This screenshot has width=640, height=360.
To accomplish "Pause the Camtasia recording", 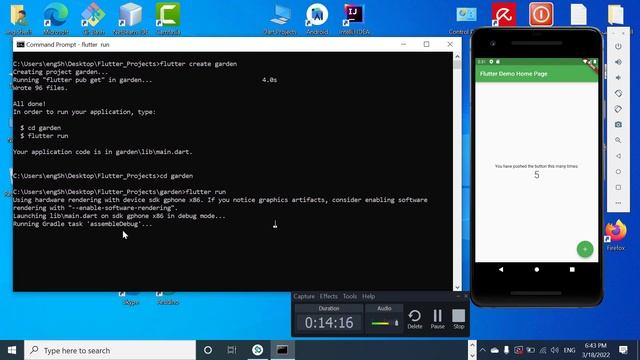I will 438,319.
